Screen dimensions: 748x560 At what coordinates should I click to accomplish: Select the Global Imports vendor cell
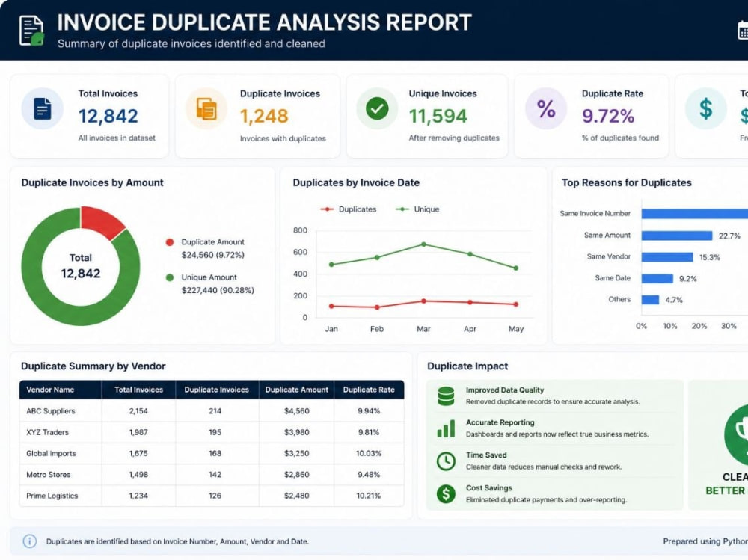click(60, 453)
